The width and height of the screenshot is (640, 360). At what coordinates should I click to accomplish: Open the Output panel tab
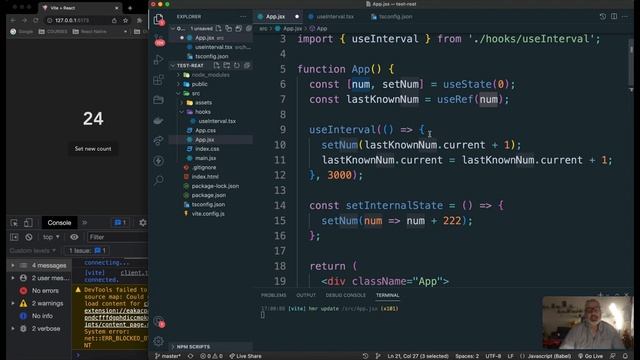(306, 295)
